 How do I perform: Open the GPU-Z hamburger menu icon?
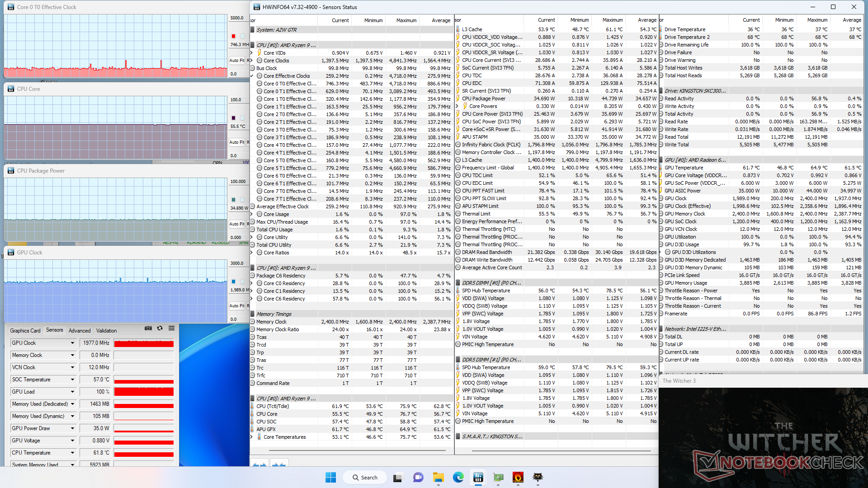click(x=171, y=328)
